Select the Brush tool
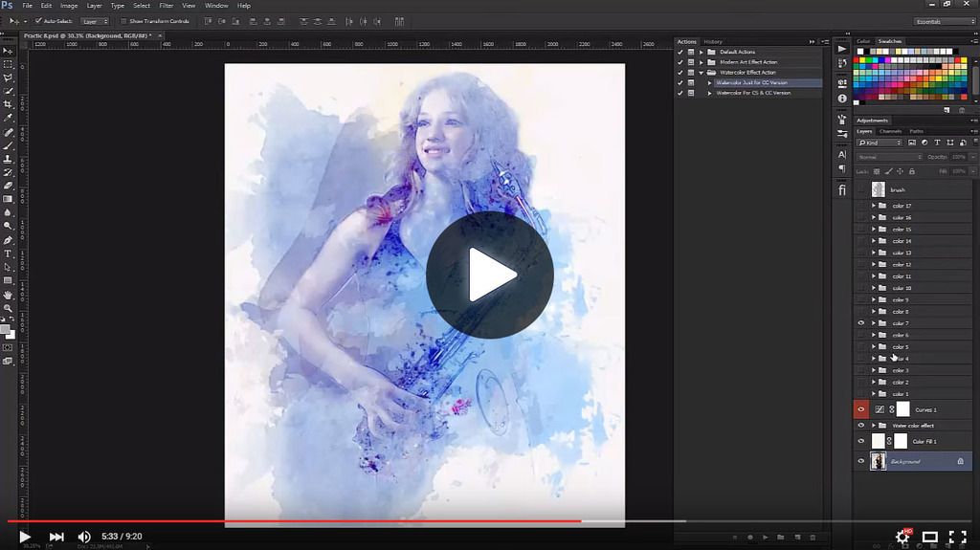The image size is (980, 550). point(8,145)
